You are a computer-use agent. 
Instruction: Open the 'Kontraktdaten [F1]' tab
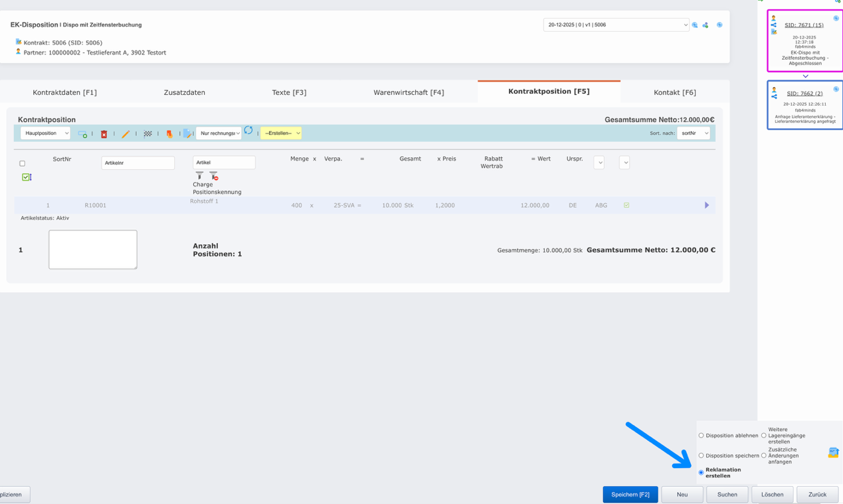pos(64,92)
